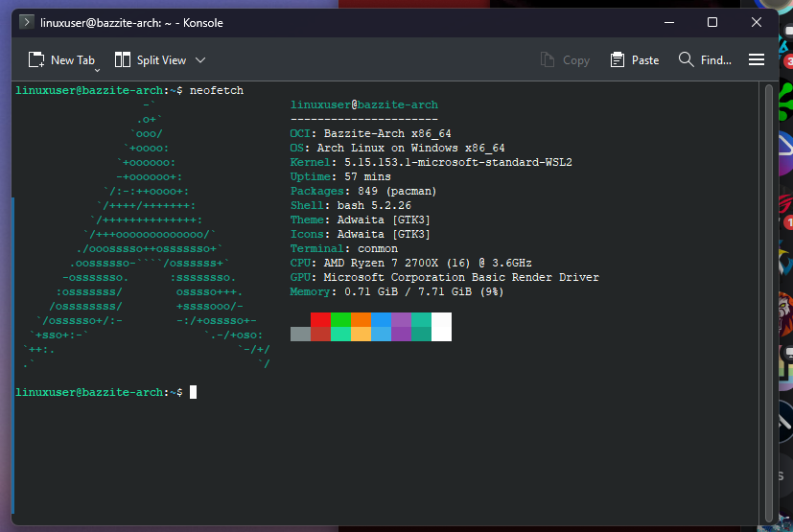
Task: Open the hamburger menu
Action: [756, 60]
